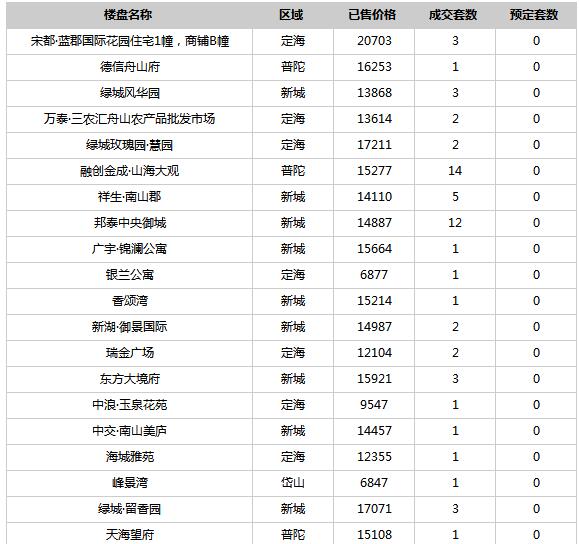Click the 楼盘名称 column header
This screenshot has width=579, height=544.
pos(128,15)
